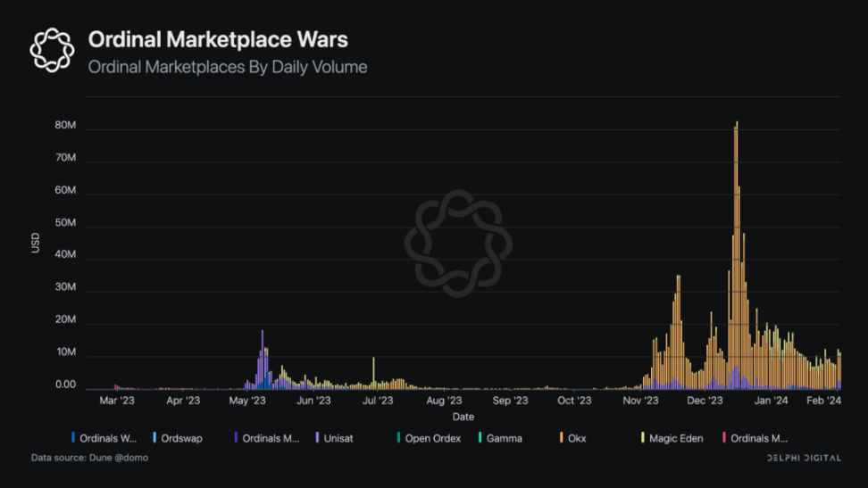Click the tallest orange bar peak above 80M
Image resolution: width=868 pixels, height=488 pixels.
pos(737,125)
